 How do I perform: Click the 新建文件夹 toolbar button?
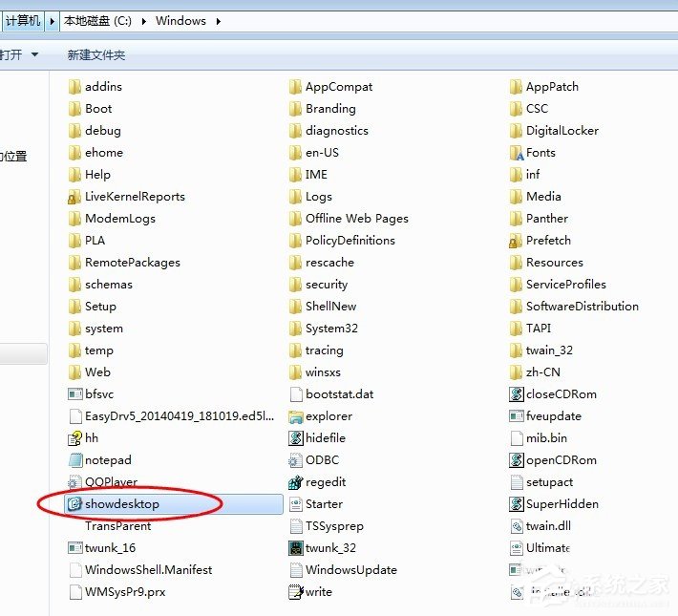point(96,55)
